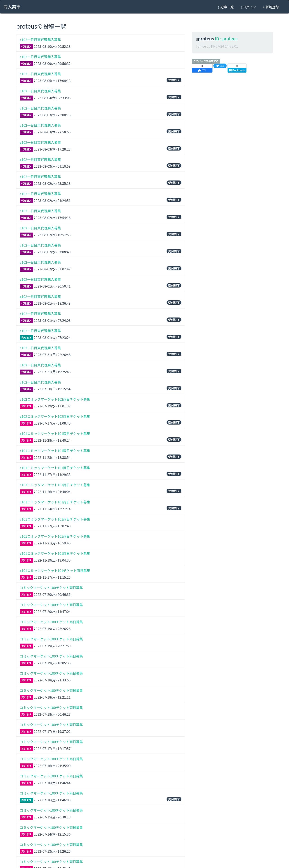Open c102コミックマーケット102両日チケット募集 dated 2023-07-17
The height and width of the screenshot is (868, 289).
(x=55, y=416)
